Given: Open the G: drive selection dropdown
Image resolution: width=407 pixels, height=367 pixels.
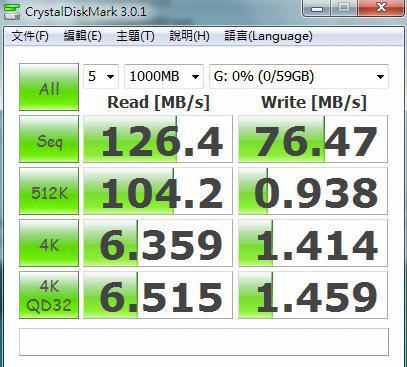Looking at the screenshot, I should click(x=299, y=76).
